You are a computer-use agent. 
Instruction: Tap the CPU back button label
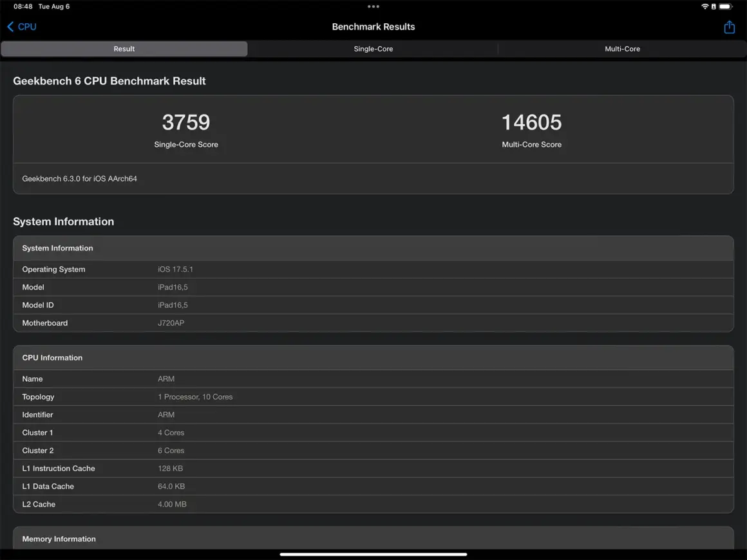click(x=27, y=26)
